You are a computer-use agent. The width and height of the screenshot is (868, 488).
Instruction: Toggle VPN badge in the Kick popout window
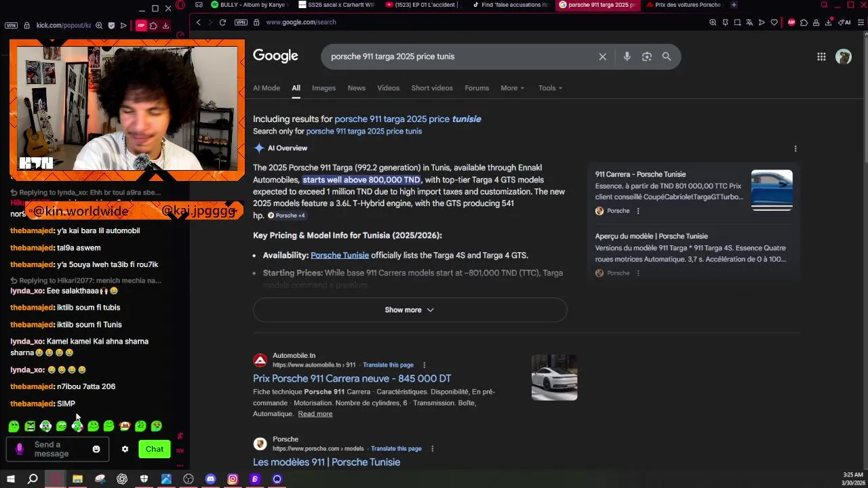(11, 26)
